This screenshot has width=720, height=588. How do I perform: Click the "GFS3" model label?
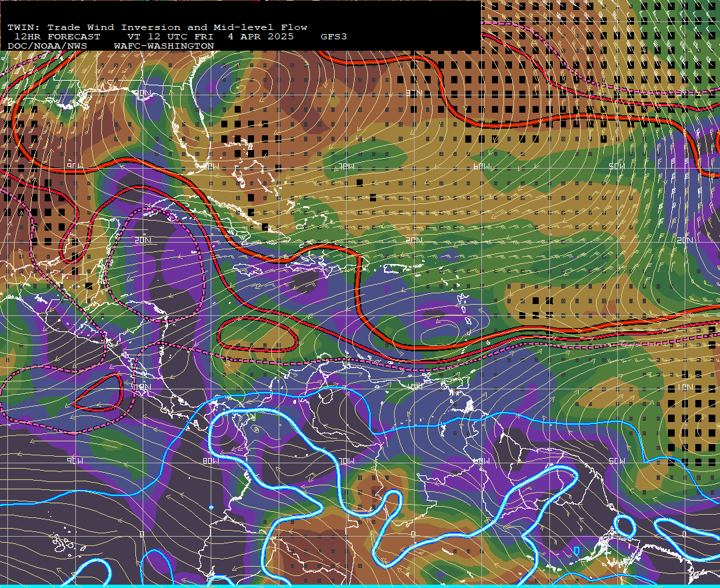[334, 37]
